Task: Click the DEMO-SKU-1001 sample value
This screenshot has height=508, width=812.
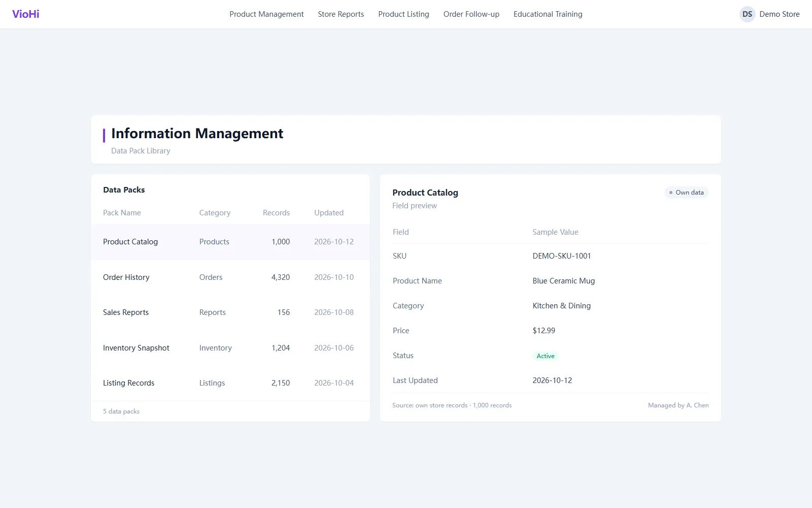Action: tap(562, 256)
